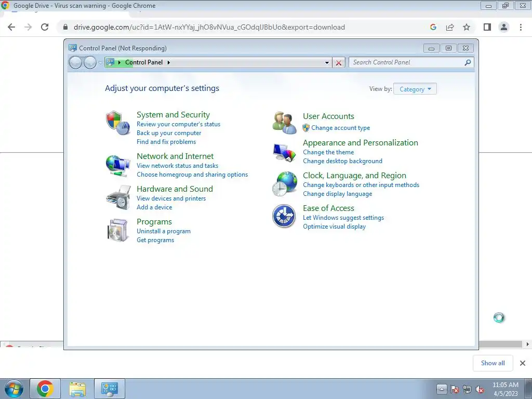
Task: Open Windows Explorer from the taskbar
Action: point(77,389)
